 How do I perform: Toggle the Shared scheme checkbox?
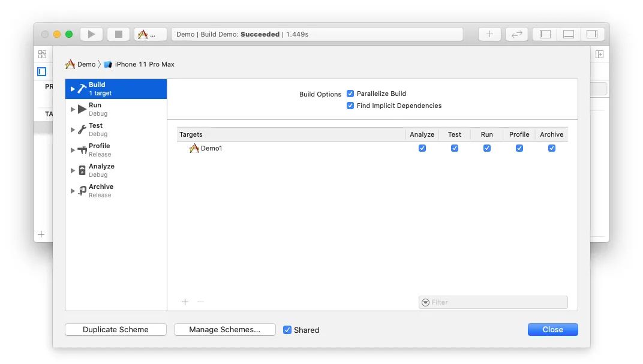point(287,330)
